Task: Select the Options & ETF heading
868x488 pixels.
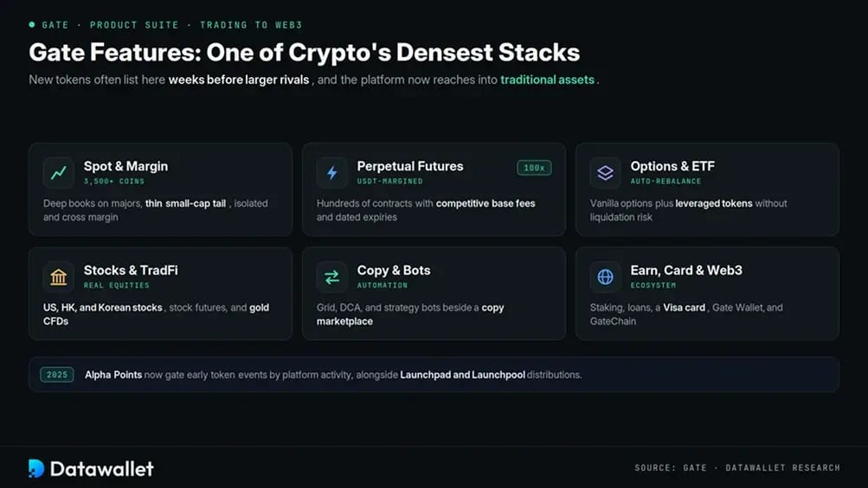Action: (672, 166)
